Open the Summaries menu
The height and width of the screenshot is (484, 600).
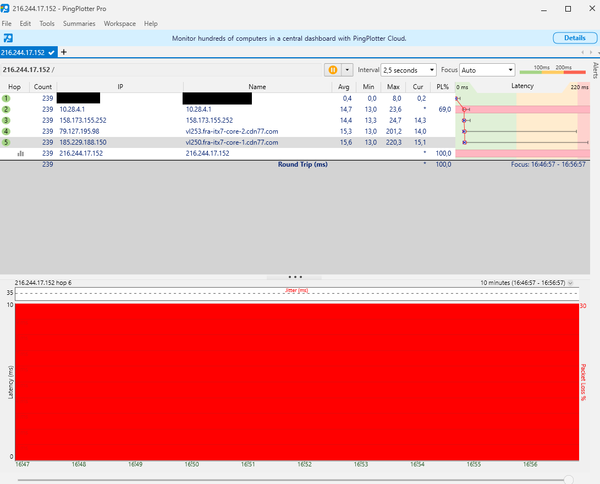click(79, 23)
